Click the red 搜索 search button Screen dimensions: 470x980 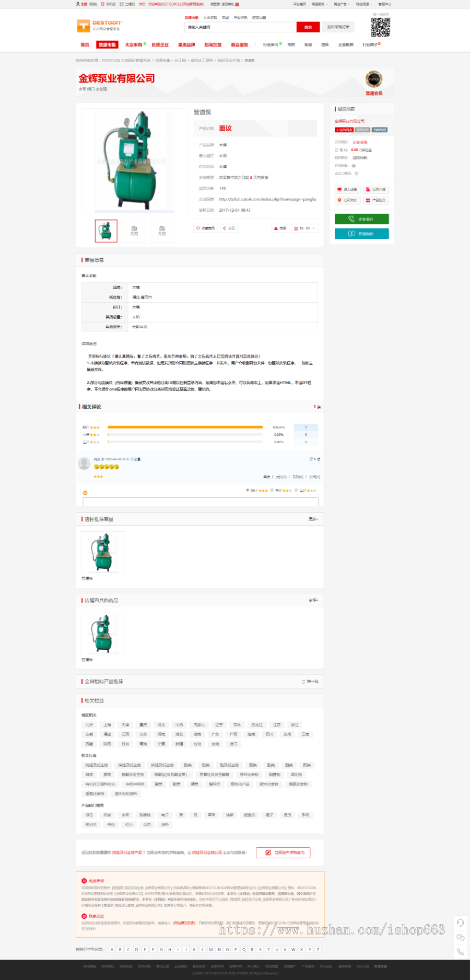pyautogui.click(x=308, y=27)
